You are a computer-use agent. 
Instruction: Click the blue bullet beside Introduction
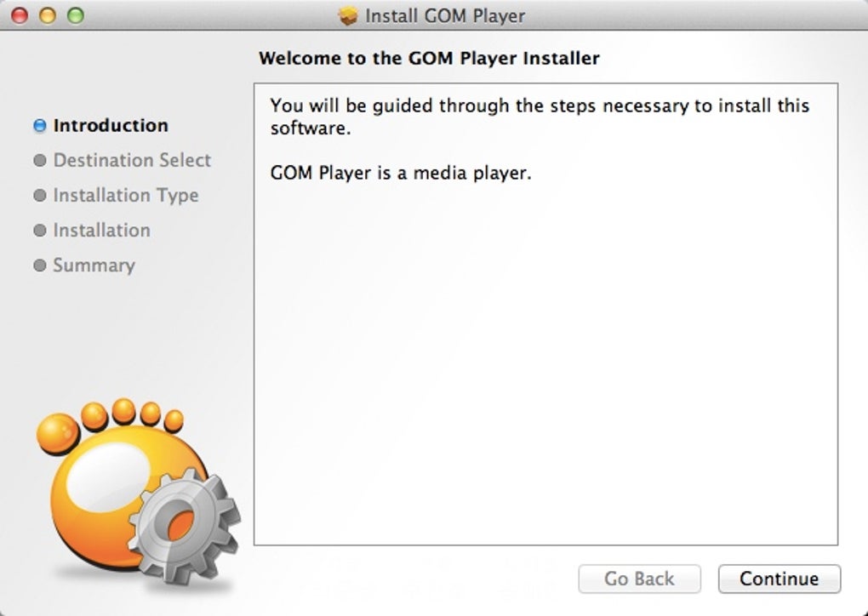pyautogui.click(x=39, y=126)
